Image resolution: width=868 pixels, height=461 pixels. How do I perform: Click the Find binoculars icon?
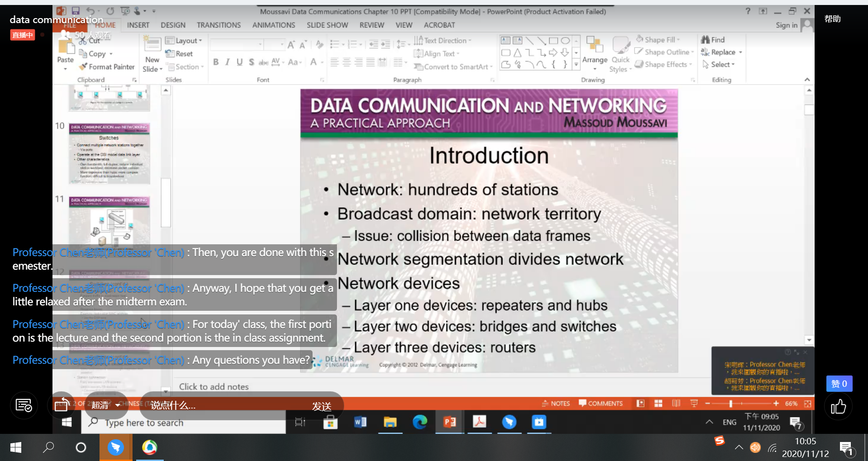705,40
